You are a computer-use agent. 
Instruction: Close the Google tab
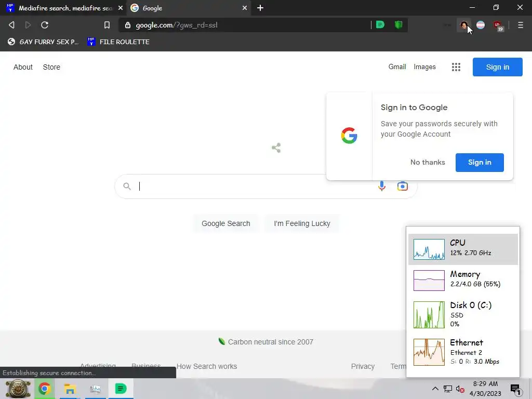tap(245, 8)
